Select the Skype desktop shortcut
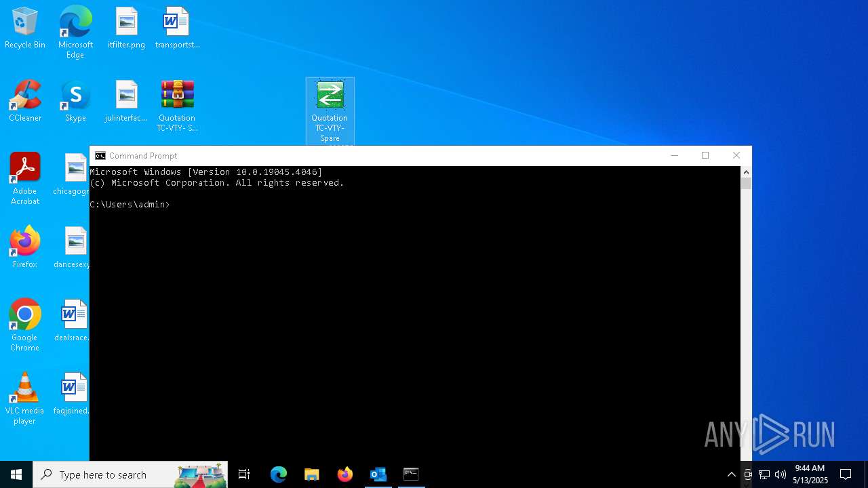868x488 pixels. pos(75,102)
